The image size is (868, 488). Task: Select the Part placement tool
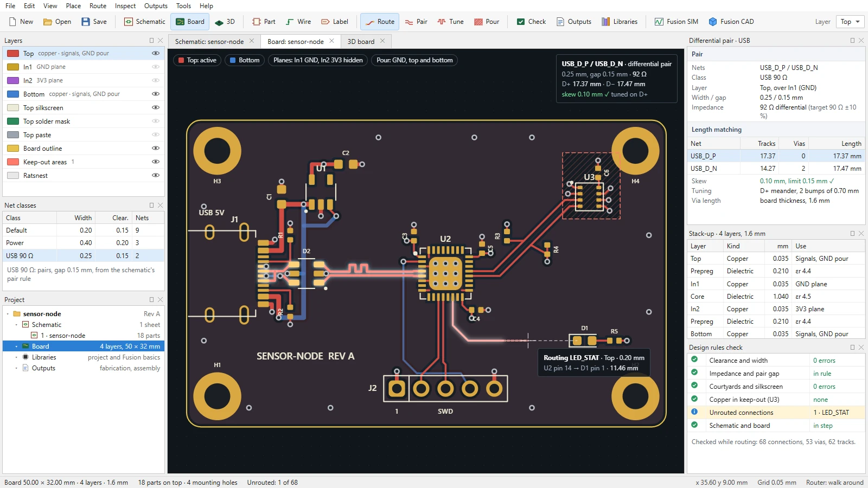264,22
